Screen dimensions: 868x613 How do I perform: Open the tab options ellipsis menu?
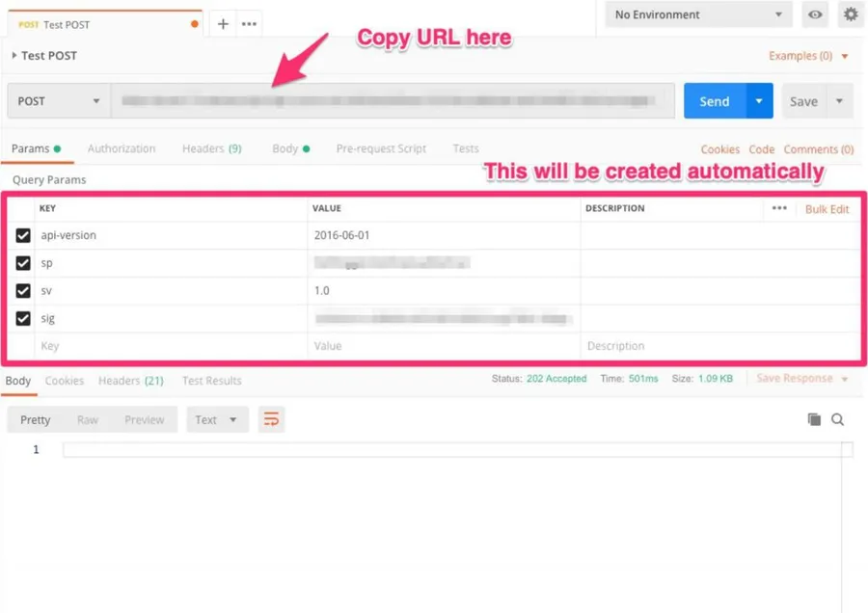(249, 24)
